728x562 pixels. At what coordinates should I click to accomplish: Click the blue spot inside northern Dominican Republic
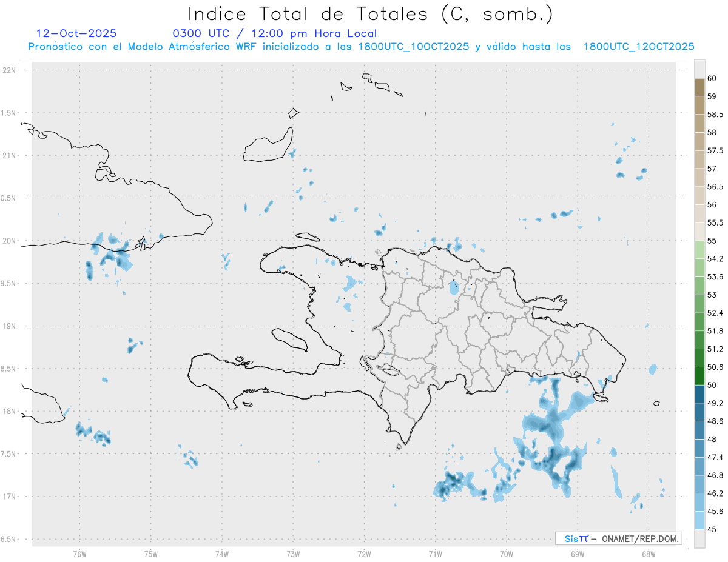click(454, 287)
